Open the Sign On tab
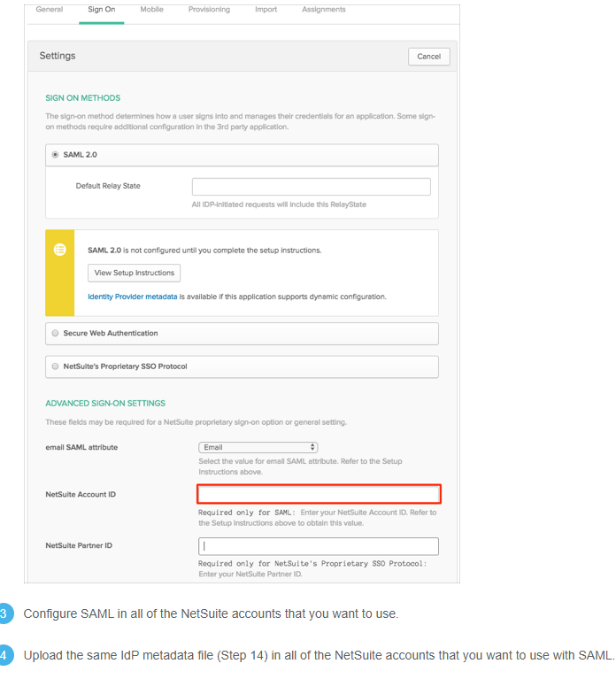616x679 pixels. coord(102,10)
